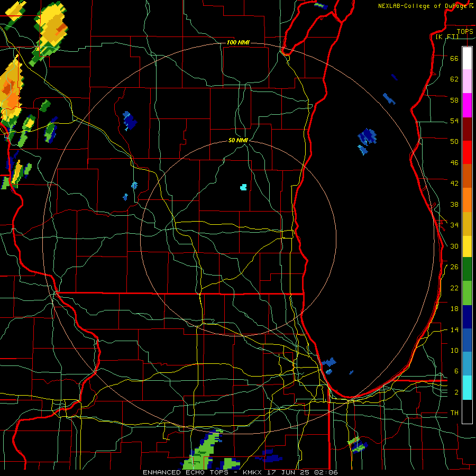Pick the light green legend swatch
The image size is (476, 476).
(467, 293)
